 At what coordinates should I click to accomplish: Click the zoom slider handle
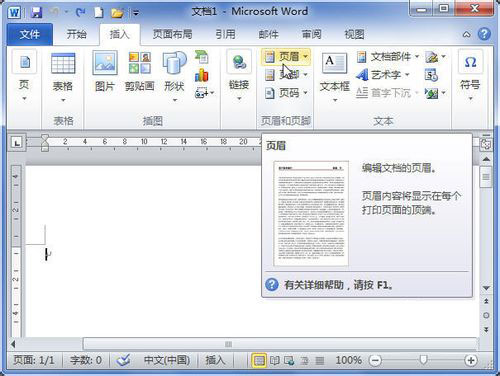point(423,360)
